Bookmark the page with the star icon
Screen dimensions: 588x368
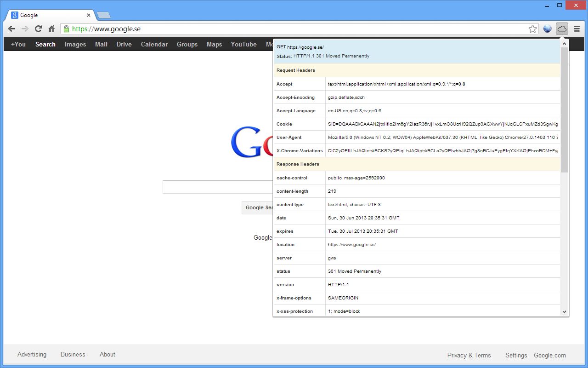tap(532, 29)
